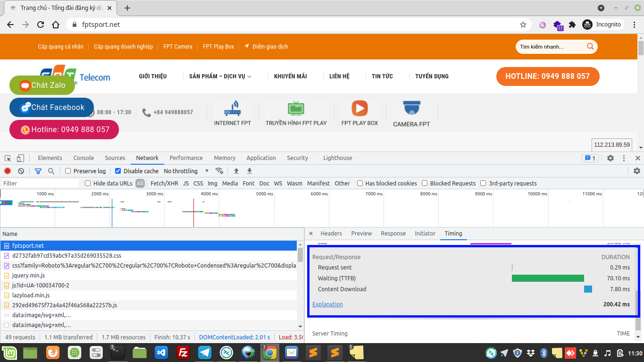Click the Explanation link in Timing
Image resolution: width=644 pixels, height=362 pixels.
327,304
